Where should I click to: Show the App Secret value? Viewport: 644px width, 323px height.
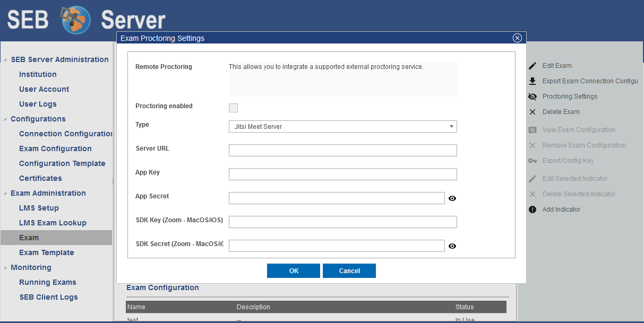[x=452, y=198]
